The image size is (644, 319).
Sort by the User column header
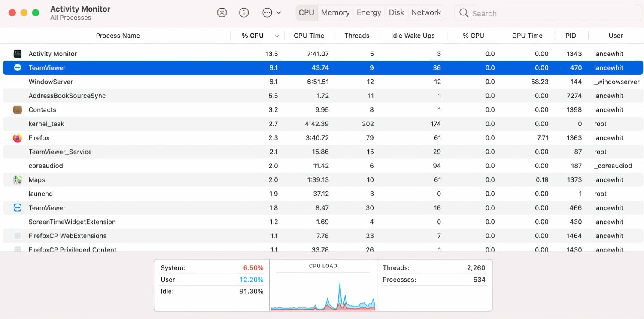click(x=616, y=36)
